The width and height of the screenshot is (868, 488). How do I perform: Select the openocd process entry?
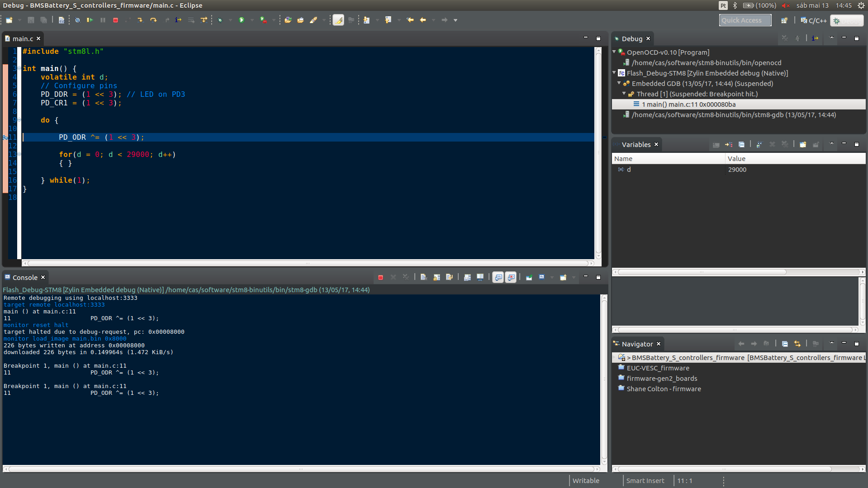point(702,63)
